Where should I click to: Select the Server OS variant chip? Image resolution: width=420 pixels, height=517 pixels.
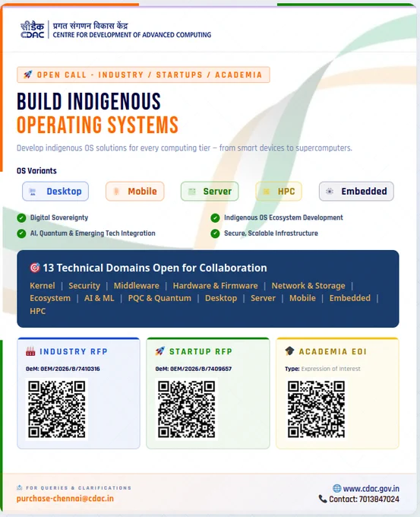210,192
